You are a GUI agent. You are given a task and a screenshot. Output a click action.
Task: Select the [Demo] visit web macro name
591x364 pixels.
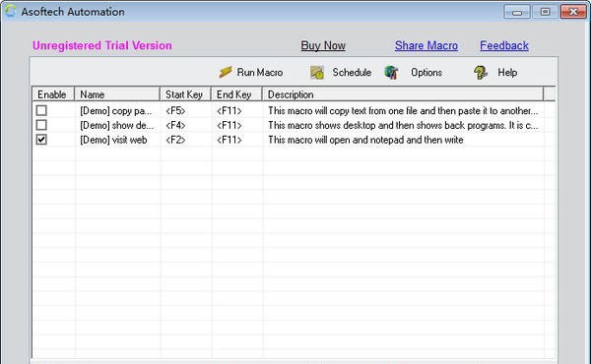113,140
